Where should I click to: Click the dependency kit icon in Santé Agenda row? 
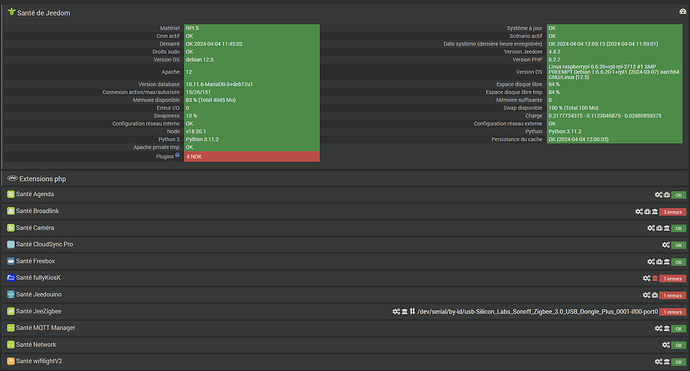coord(667,195)
